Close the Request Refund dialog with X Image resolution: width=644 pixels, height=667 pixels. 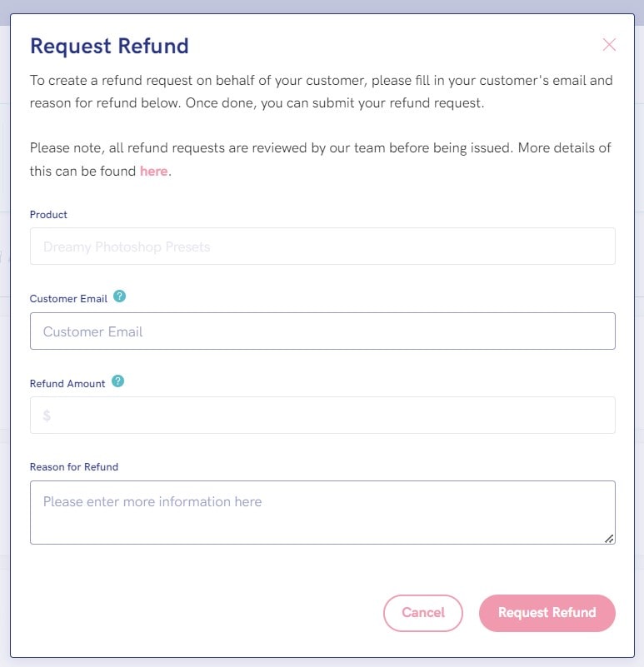click(609, 45)
